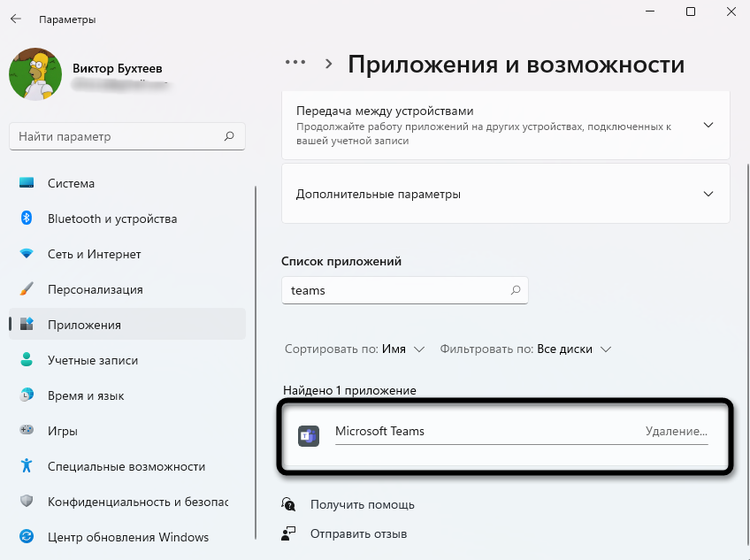Open "Bluetooth и устройства" section
The image size is (750, 560).
pyautogui.click(x=127, y=219)
